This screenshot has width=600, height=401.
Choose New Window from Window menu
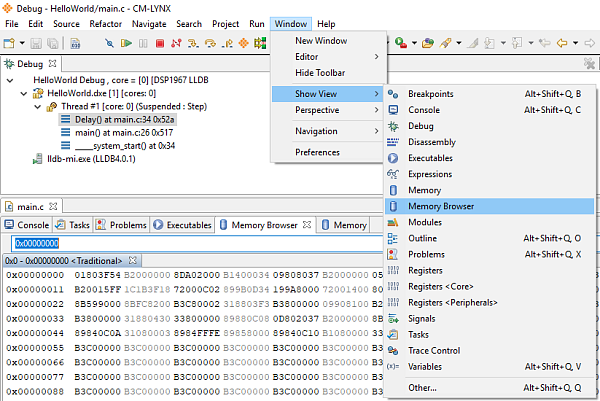329,41
